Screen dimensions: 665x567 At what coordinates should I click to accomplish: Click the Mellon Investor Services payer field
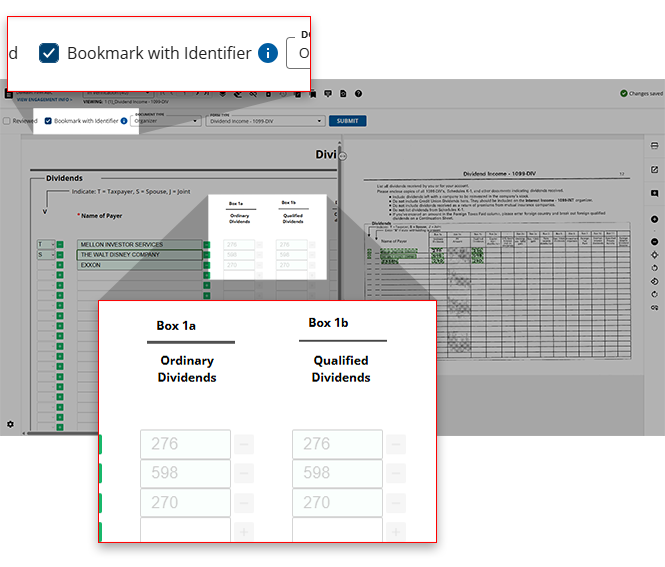[x=138, y=244]
